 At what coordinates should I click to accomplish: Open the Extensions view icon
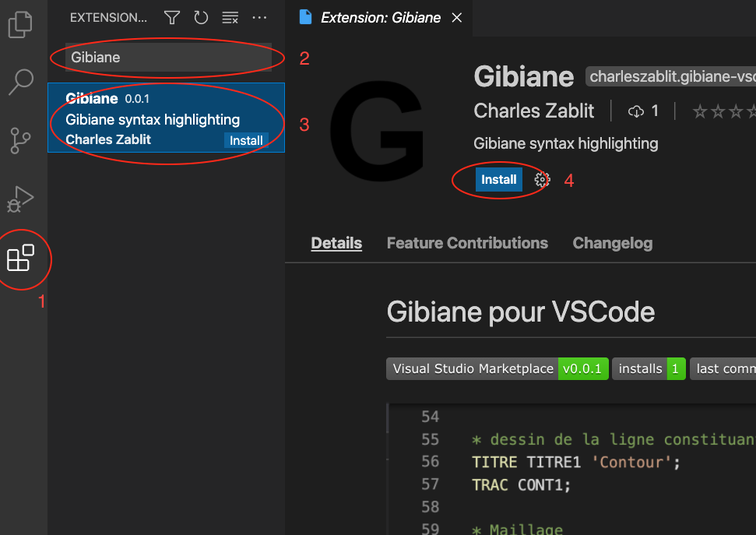[x=20, y=258]
